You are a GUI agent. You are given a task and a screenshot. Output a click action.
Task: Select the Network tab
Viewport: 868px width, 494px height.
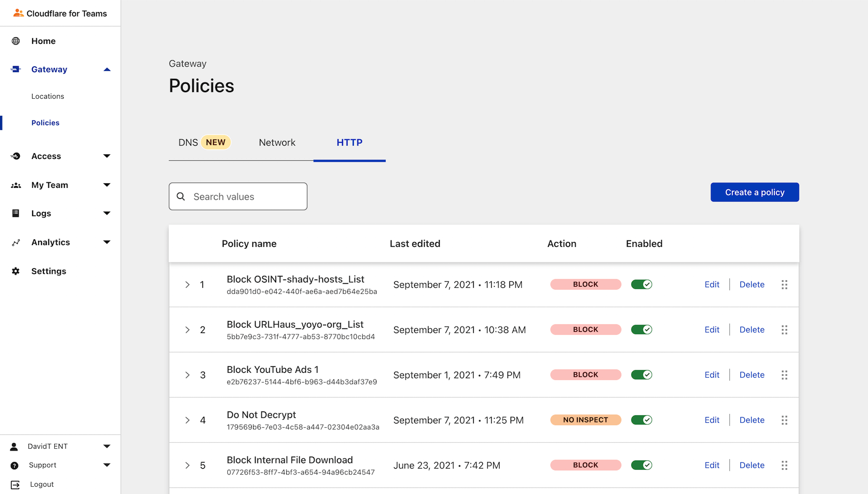point(277,142)
